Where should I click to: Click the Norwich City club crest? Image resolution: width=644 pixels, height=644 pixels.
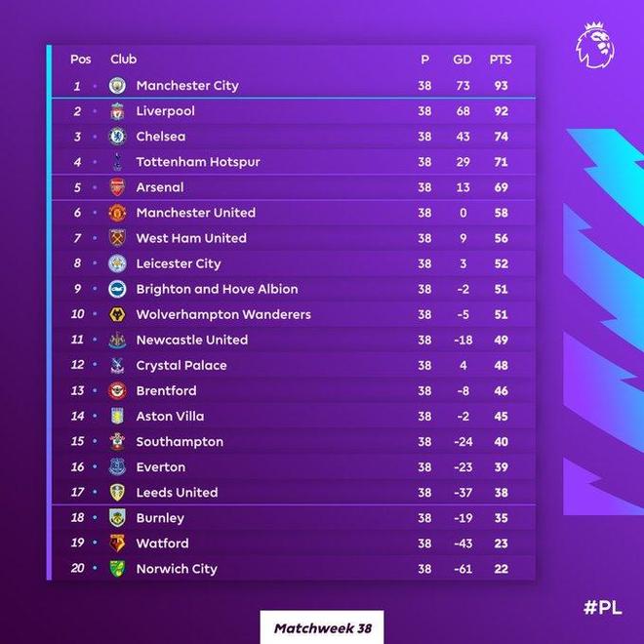[117, 569]
